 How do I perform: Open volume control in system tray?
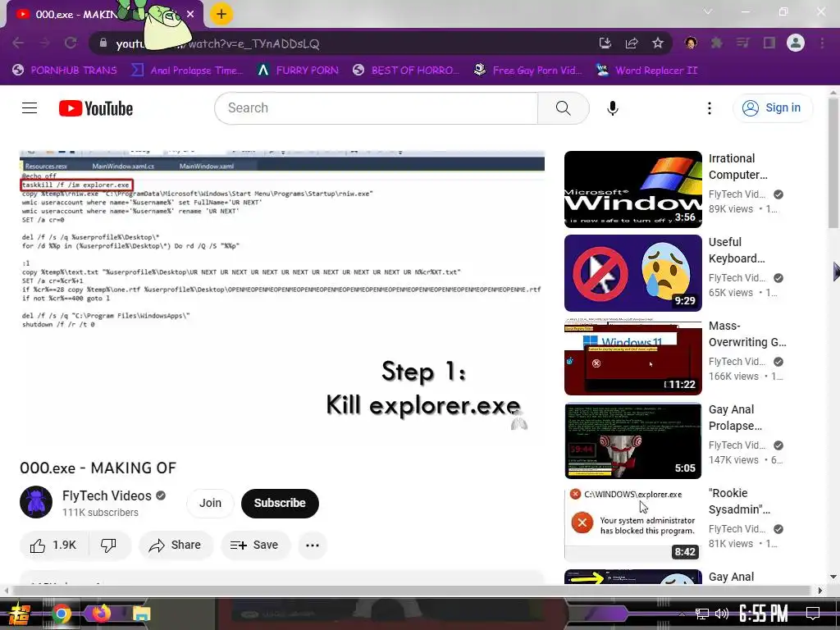click(x=722, y=614)
